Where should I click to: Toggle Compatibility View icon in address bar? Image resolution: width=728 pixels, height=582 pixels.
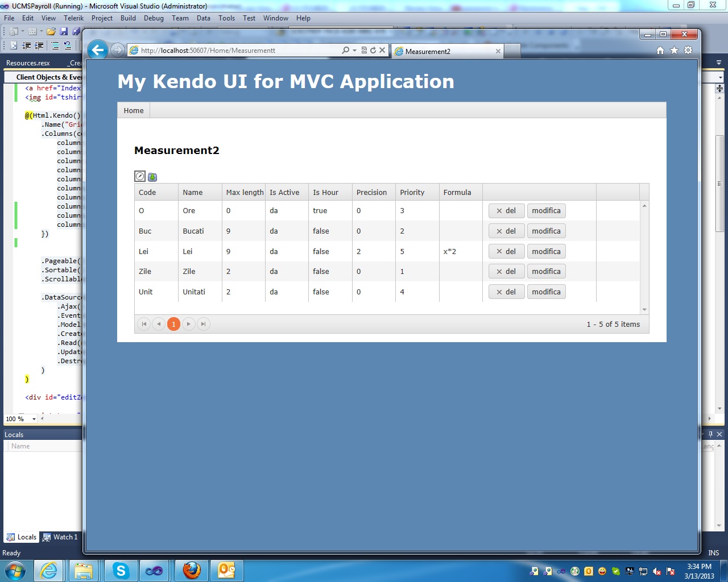click(364, 51)
